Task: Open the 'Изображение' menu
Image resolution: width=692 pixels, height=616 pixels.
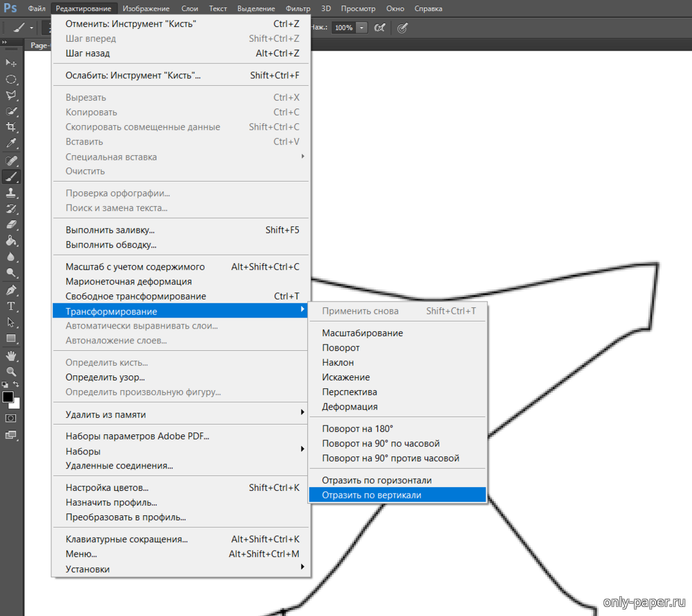Action: pyautogui.click(x=146, y=9)
